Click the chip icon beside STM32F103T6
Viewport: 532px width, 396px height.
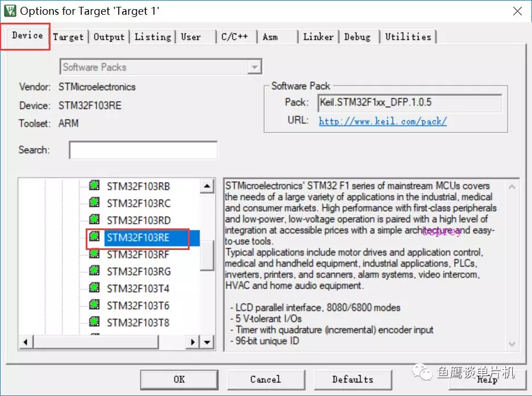(x=94, y=305)
